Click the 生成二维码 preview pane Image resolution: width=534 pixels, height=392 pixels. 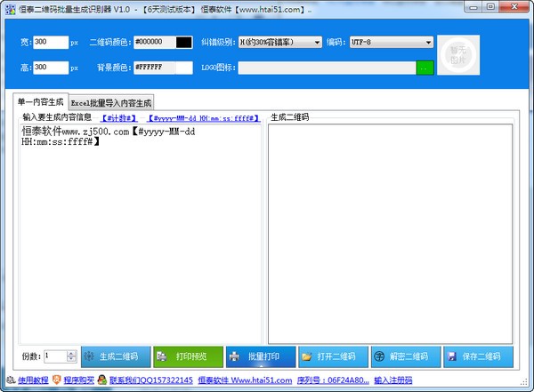391,234
